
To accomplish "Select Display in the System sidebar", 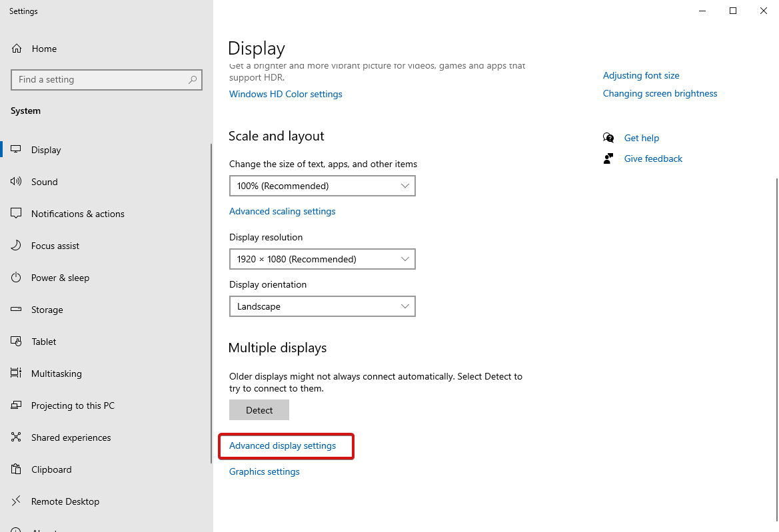I will pyautogui.click(x=45, y=149).
